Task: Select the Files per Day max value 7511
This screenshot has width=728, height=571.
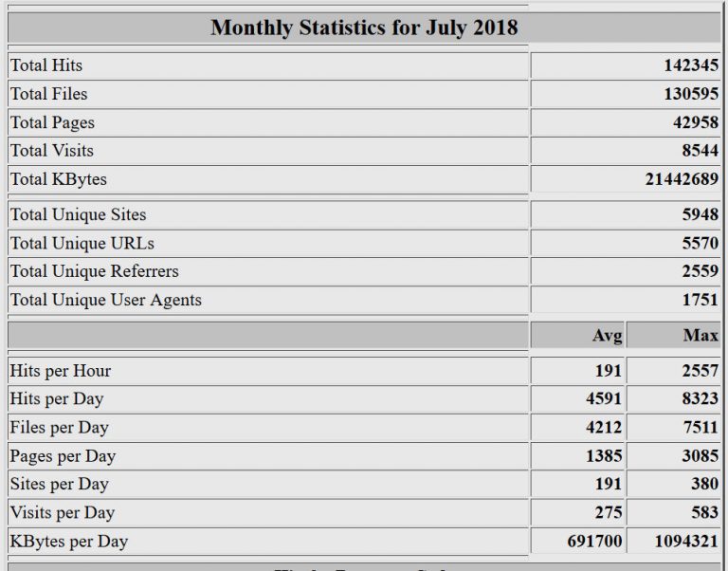Action: coord(700,428)
